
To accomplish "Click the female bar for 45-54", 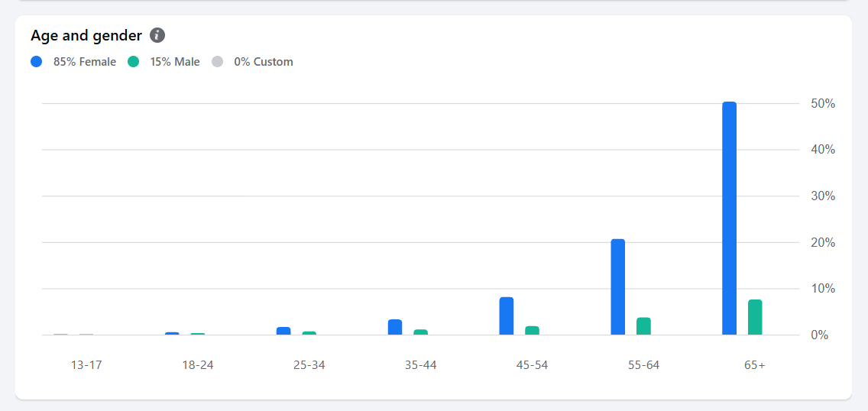I will 507,316.
